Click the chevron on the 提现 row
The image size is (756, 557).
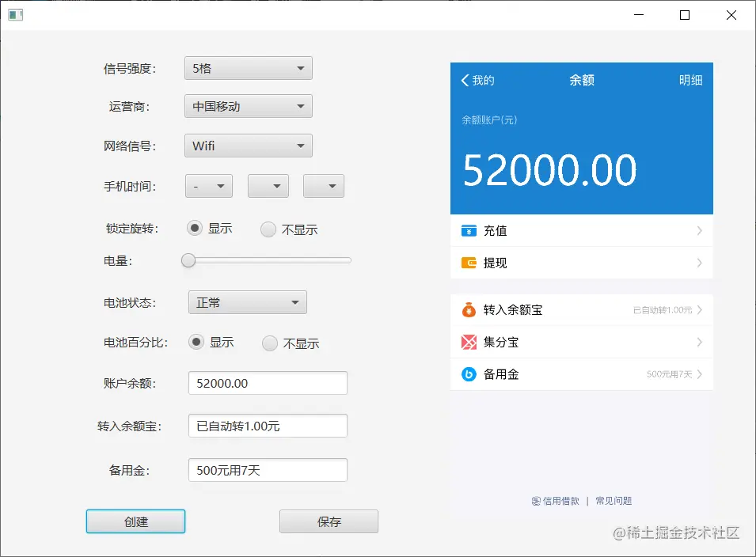point(700,263)
